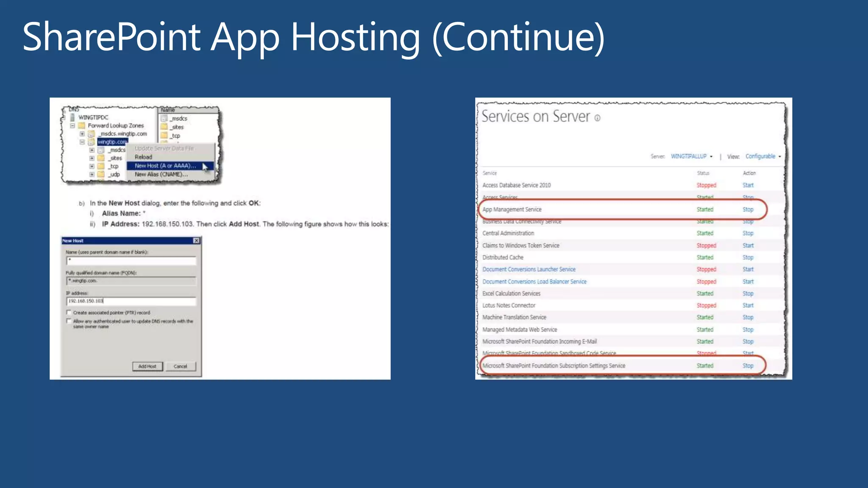Close the New Host dialog with X

196,241
